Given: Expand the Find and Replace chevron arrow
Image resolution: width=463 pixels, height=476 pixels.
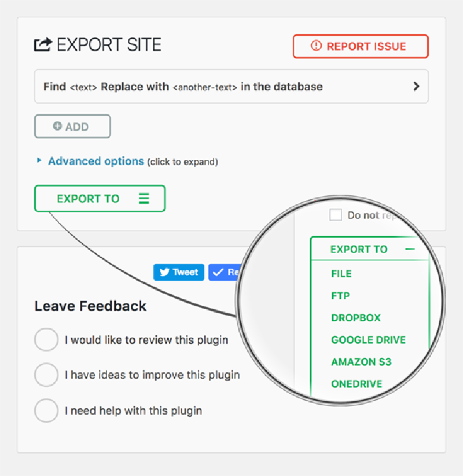Looking at the screenshot, I should [x=416, y=86].
